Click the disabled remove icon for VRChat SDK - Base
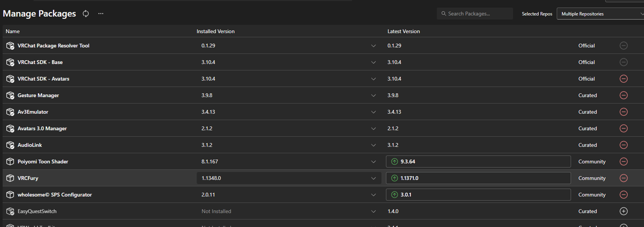 click(x=624, y=62)
